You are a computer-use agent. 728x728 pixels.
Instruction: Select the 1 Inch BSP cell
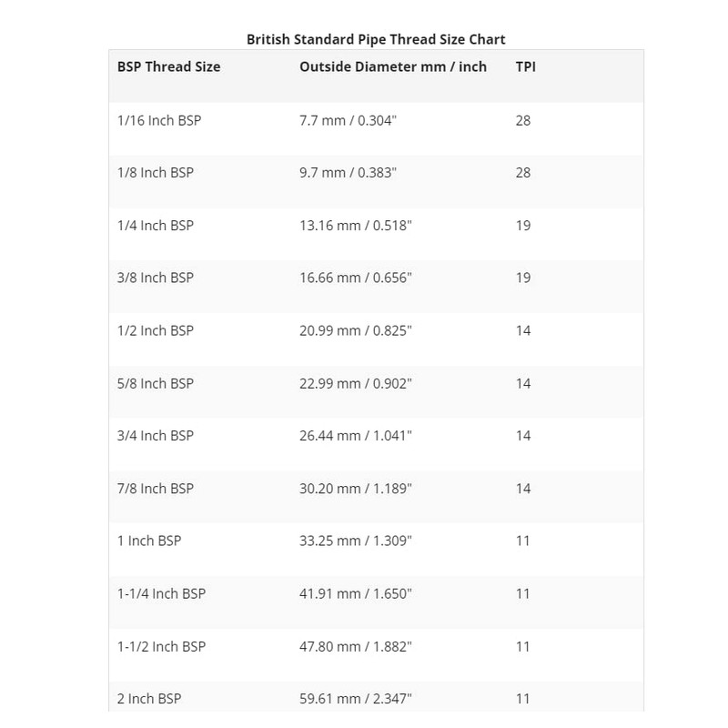[x=149, y=541]
